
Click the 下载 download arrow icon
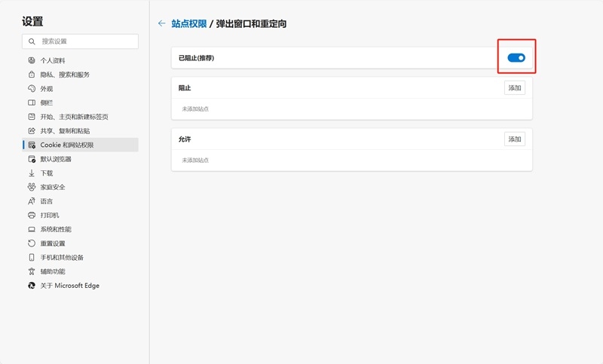click(x=32, y=173)
